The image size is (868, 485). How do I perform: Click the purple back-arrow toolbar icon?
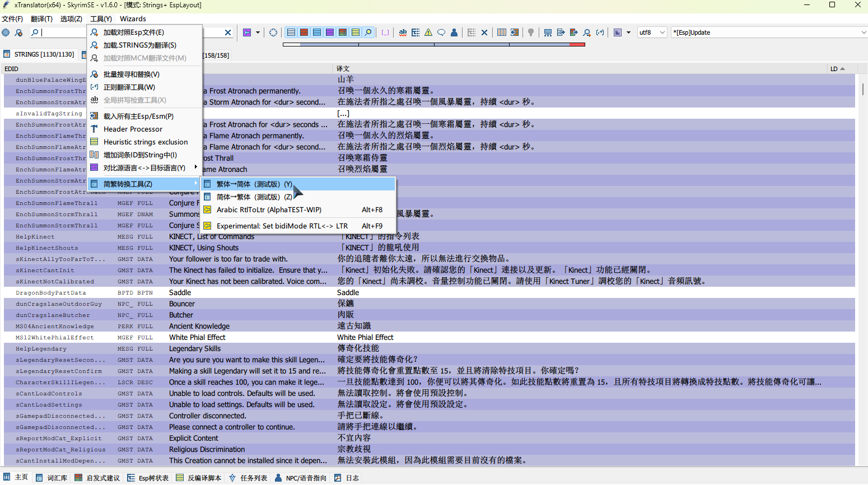click(x=247, y=32)
